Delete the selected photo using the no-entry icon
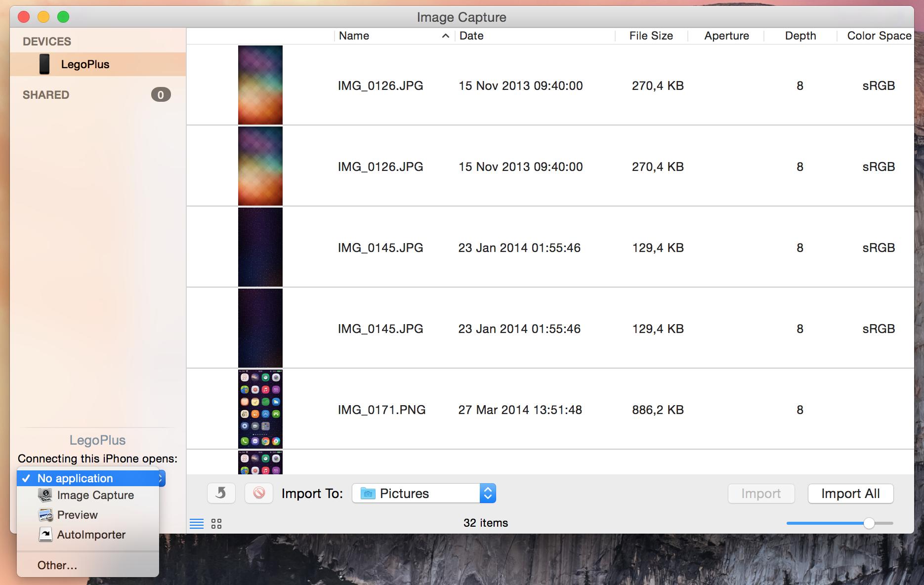 tap(259, 493)
